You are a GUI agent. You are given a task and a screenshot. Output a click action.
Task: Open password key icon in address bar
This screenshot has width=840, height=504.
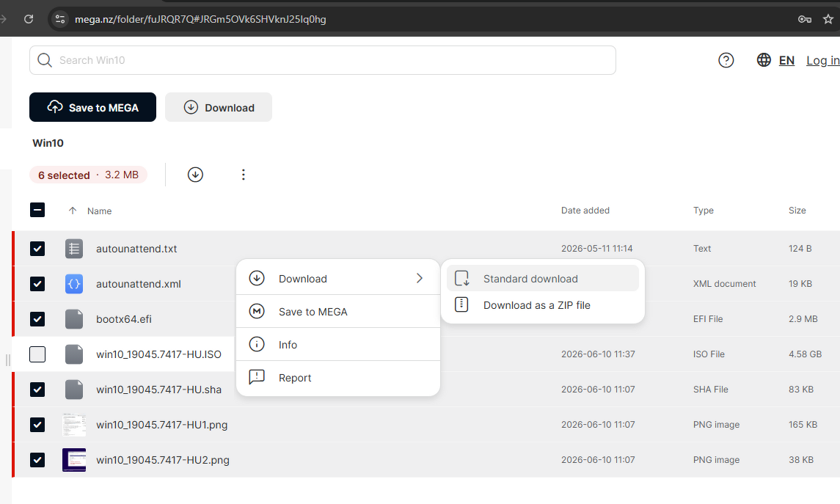click(x=804, y=19)
